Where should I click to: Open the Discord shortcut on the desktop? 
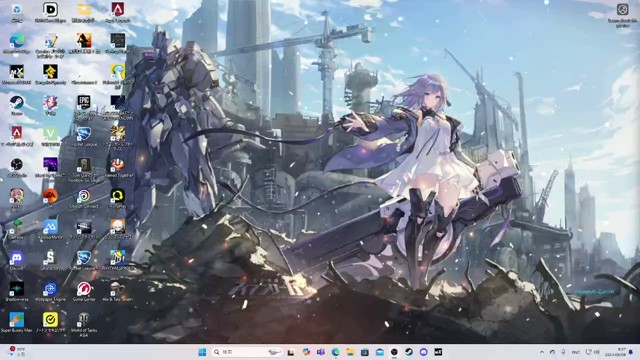point(17,260)
